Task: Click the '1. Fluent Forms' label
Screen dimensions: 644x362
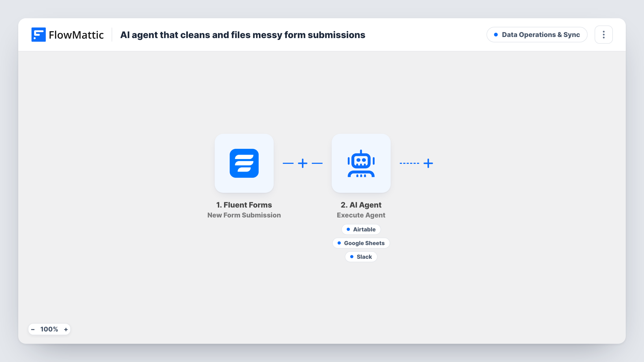Action: click(x=244, y=205)
